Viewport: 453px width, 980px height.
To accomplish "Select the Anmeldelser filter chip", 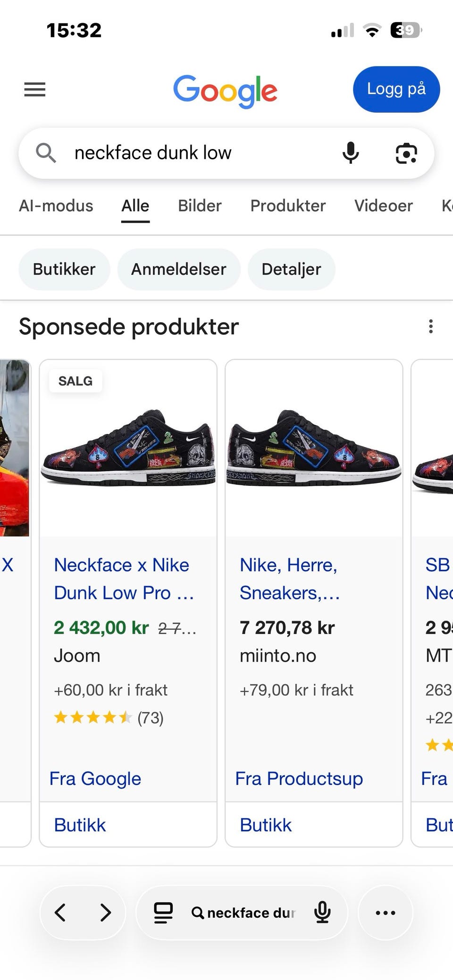I will [x=179, y=269].
